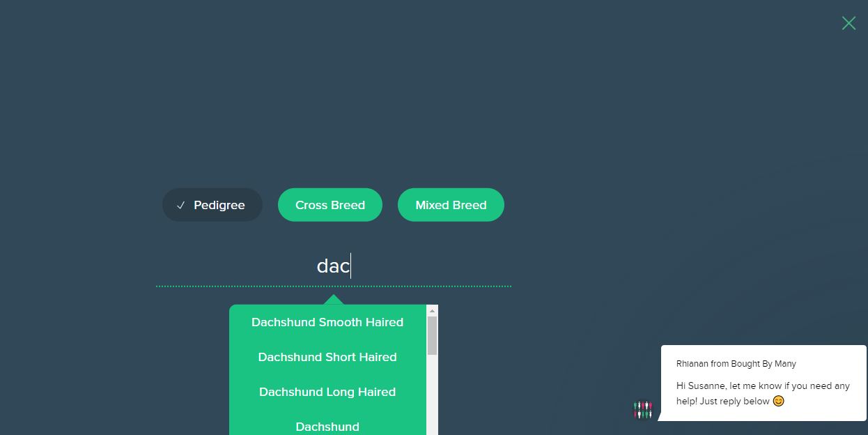Choose the Mixed Breed option
This screenshot has width=868, height=435.
[x=451, y=205]
